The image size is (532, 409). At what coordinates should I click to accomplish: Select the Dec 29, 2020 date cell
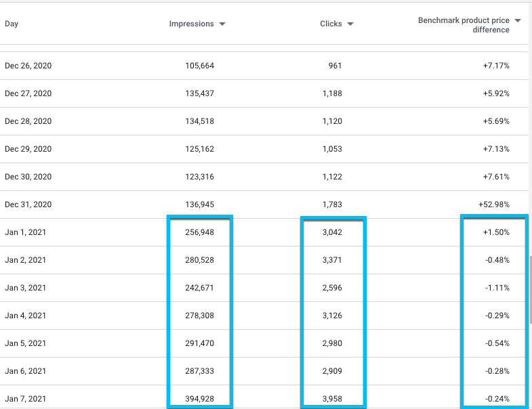pos(28,149)
